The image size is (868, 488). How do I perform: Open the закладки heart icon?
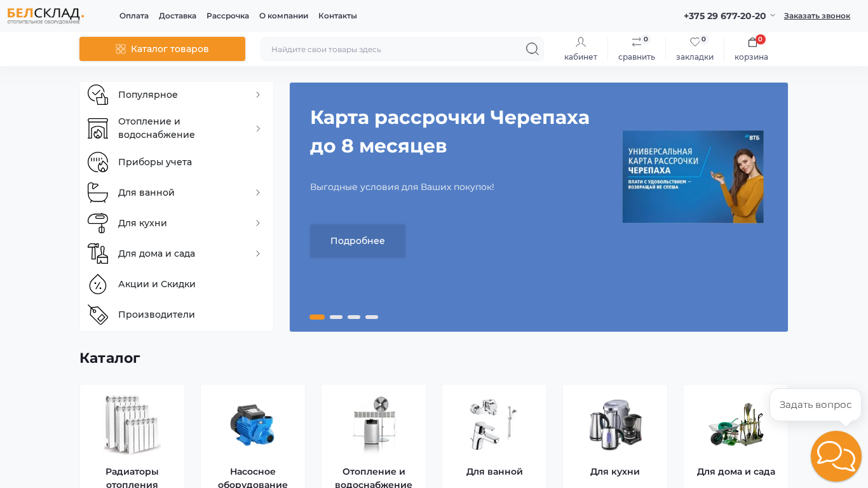pyautogui.click(x=695, y=42)
